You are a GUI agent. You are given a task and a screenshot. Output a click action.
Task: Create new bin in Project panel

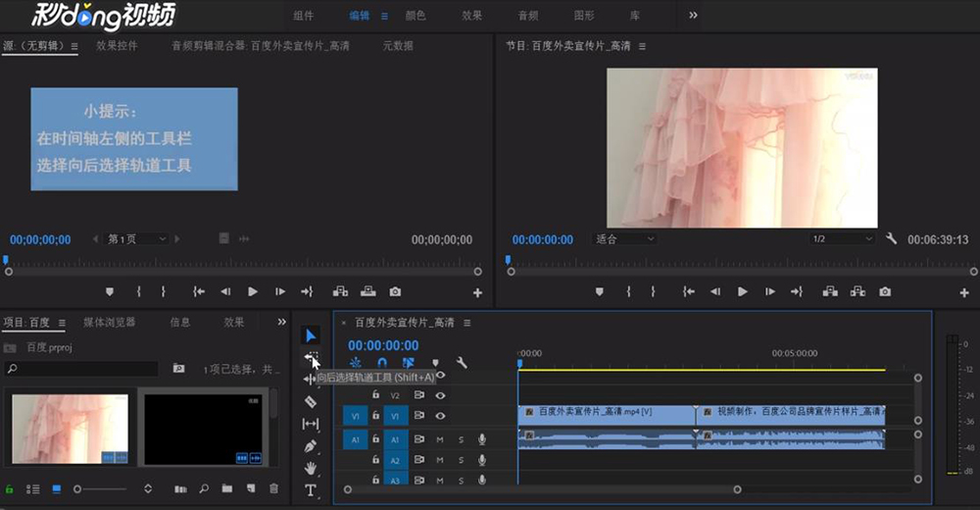point(227,488)
